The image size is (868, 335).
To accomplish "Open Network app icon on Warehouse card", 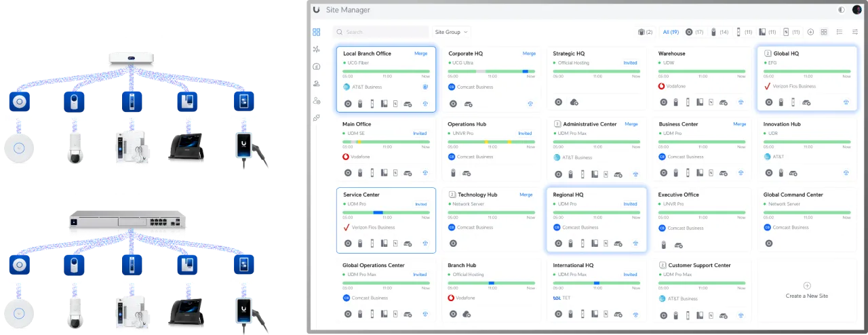I will [663, 102].
